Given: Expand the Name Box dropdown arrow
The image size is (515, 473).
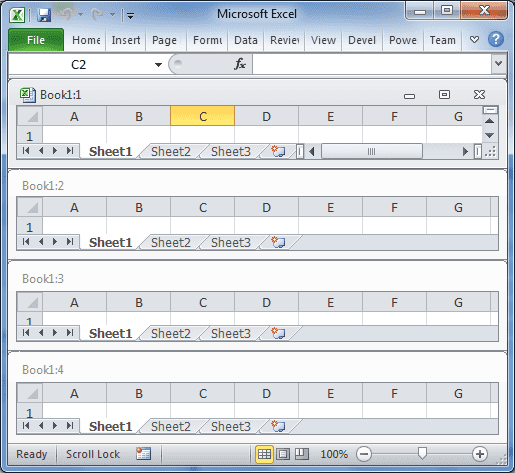Looking at the screenshot, I should coord(158,65).
